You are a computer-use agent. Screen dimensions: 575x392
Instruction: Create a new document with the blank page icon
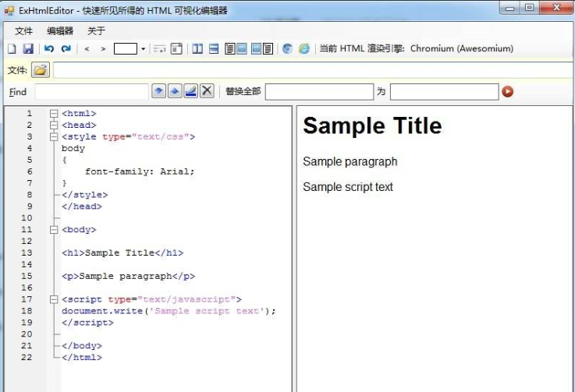(12, 49)
